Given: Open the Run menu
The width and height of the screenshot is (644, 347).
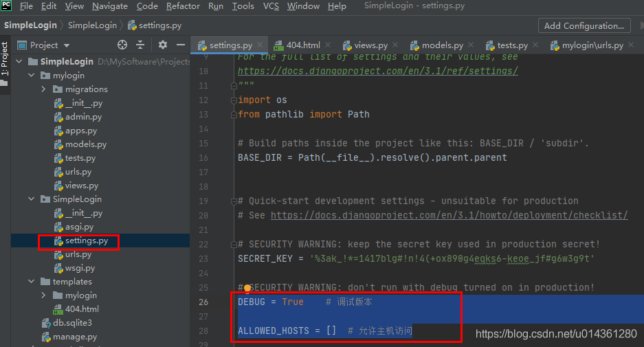Looking at the screenshot, I should tap(216, 6).
